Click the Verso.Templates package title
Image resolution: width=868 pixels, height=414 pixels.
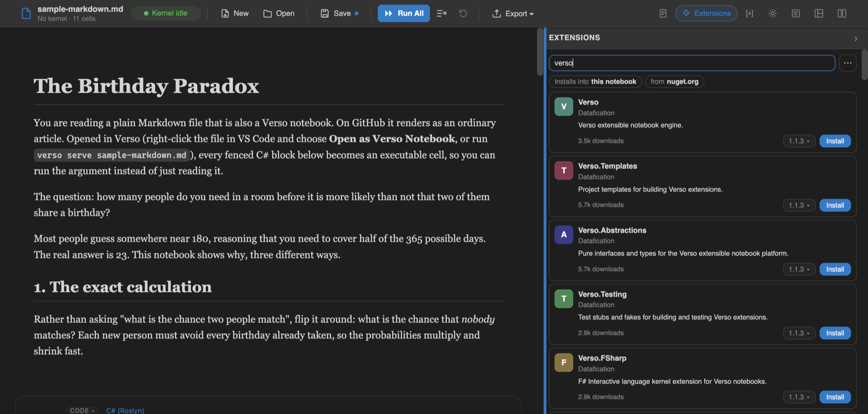pyautogui.click(x=607, y=166)
